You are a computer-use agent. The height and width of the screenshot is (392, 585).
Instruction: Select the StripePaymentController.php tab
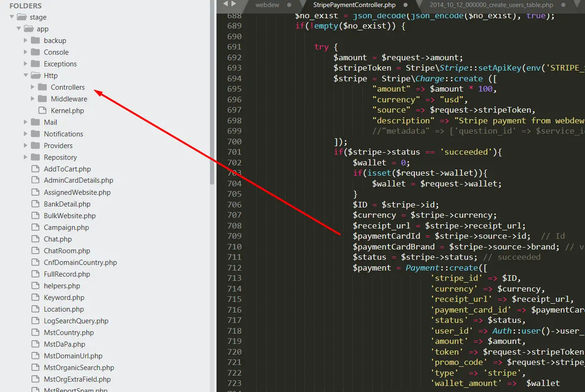click(354, 5)
